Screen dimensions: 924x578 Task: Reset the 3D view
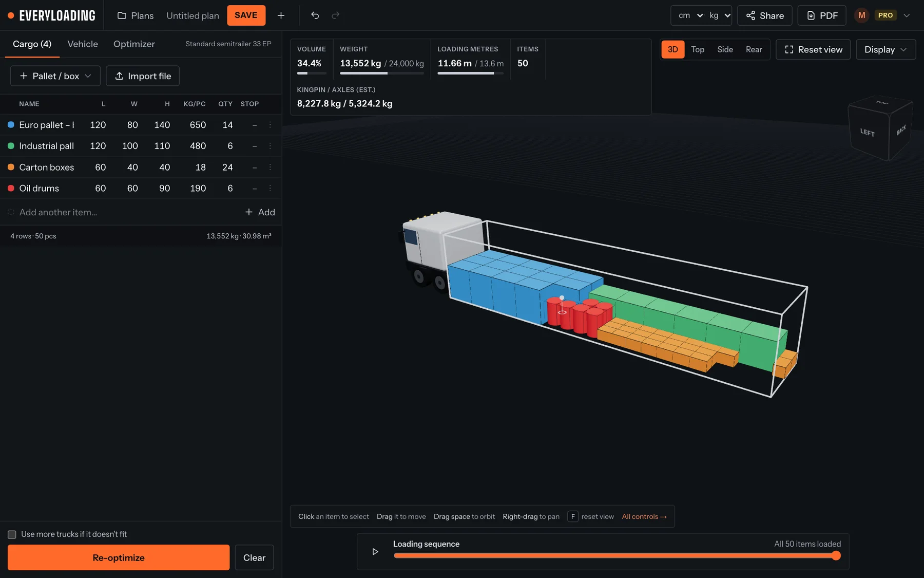point(813,49)
